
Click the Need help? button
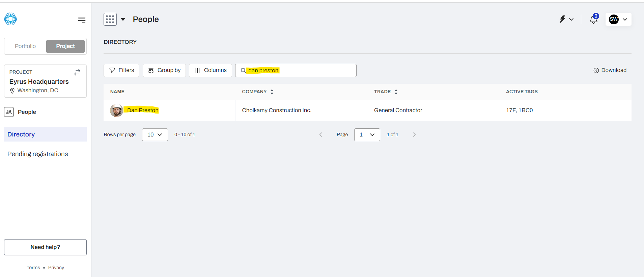(x=45, y=247)
